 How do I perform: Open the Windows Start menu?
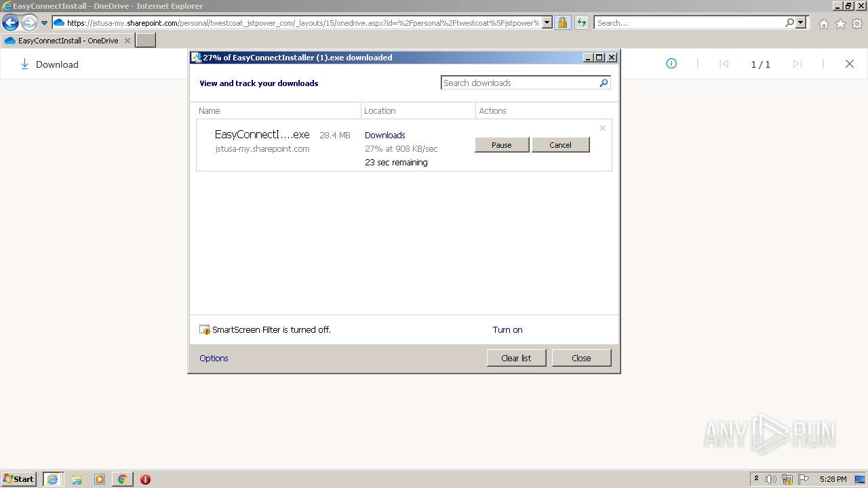19,479
